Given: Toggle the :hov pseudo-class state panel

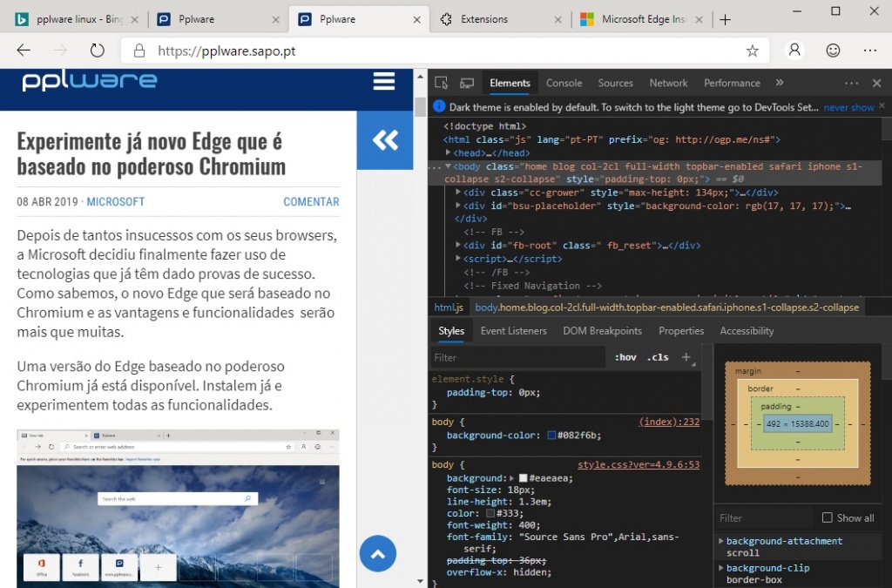Looking at the screenshot, I should click(625, 357).
